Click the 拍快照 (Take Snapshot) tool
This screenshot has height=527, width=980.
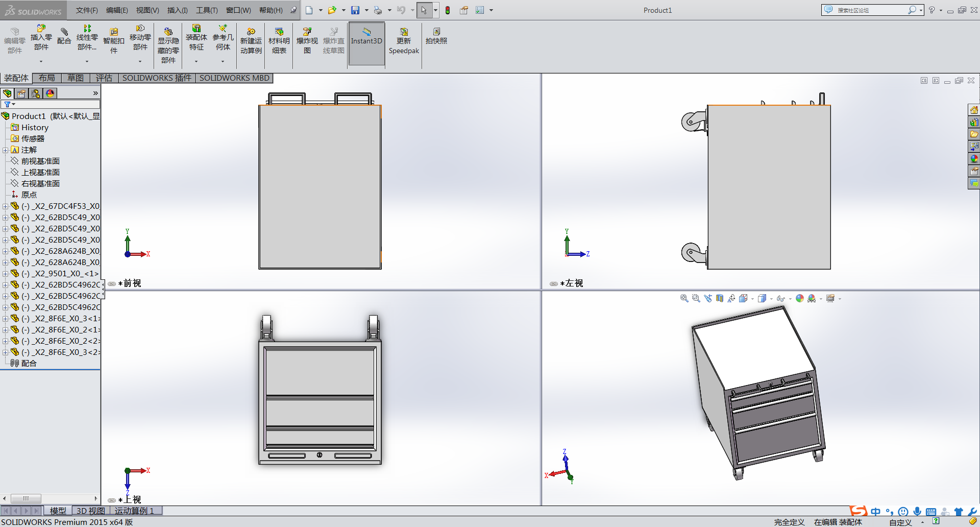tap(436, 36)
